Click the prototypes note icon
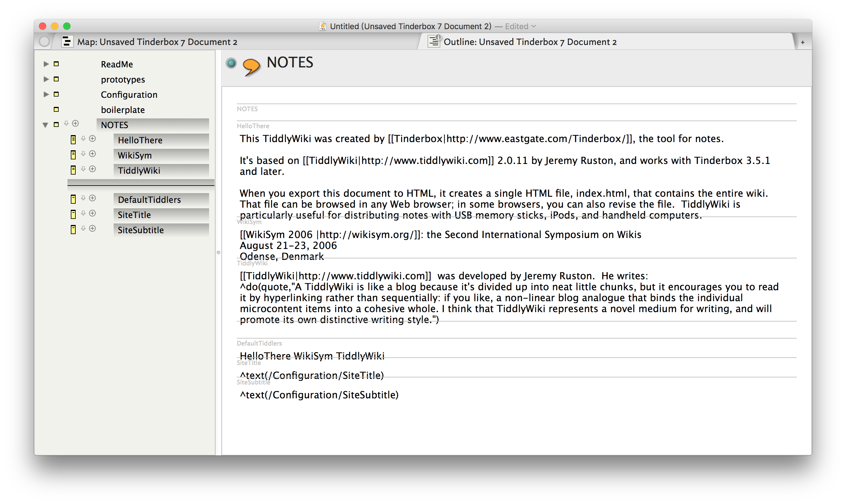This screenshot has height=504, width=846. pyautogui.click(x=57, y=79)
